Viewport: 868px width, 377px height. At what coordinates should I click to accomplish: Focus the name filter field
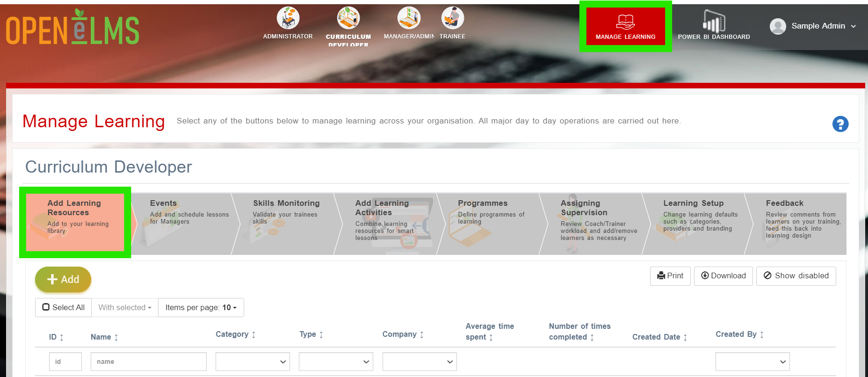[x=149, y=362]
